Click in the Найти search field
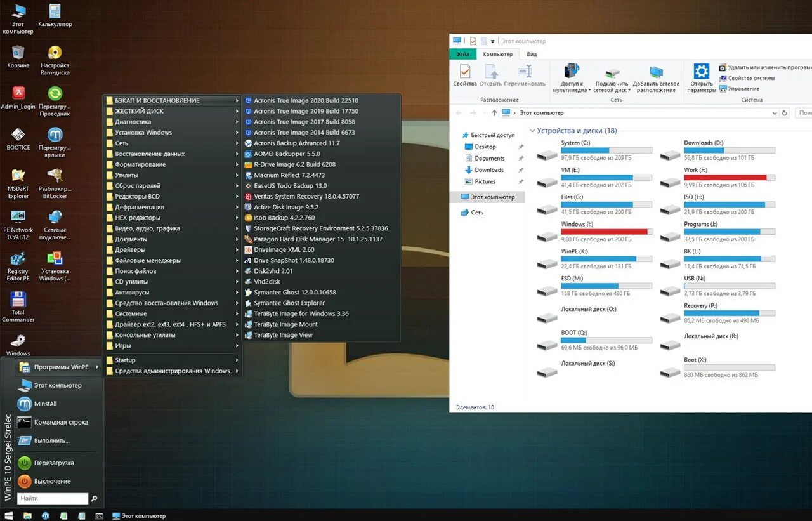The width and height of the screenshot is (812, 521). click(53, 498)
